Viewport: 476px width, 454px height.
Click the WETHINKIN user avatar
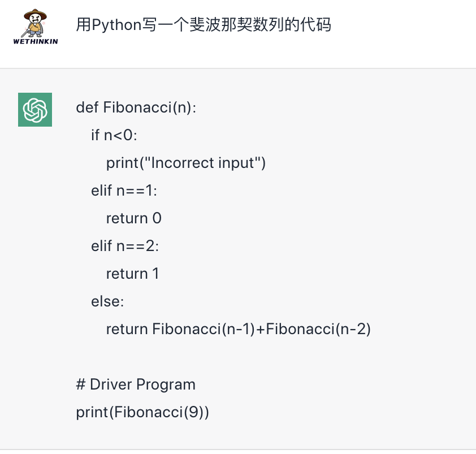(x=35, y=27)
